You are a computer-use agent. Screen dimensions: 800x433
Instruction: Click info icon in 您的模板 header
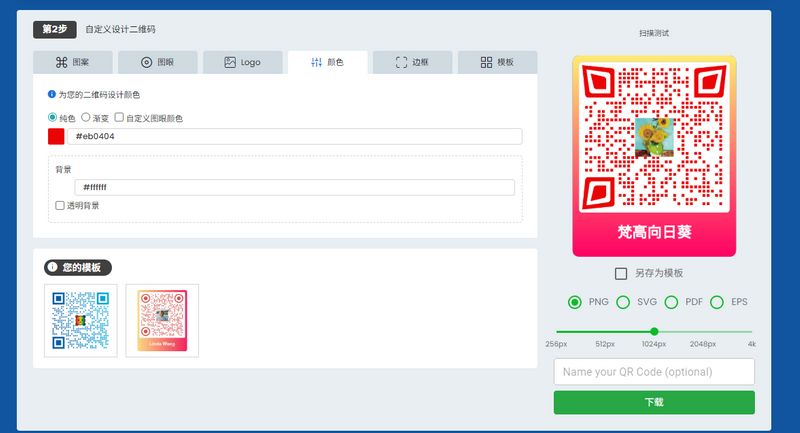53,268
